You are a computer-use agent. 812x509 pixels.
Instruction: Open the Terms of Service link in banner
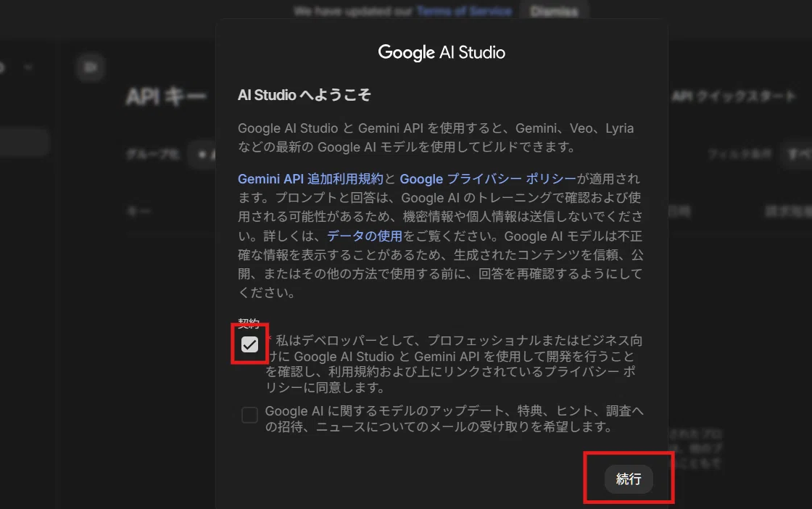(x=464, y=11)
